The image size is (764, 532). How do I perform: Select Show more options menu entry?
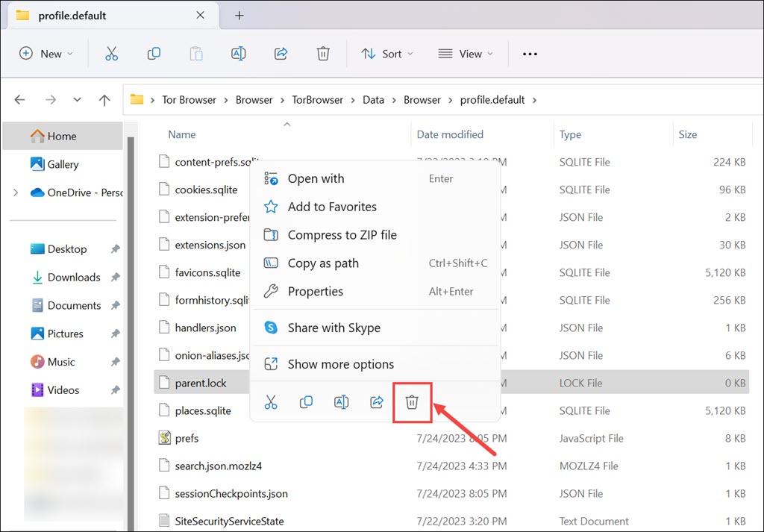[340, 364]
